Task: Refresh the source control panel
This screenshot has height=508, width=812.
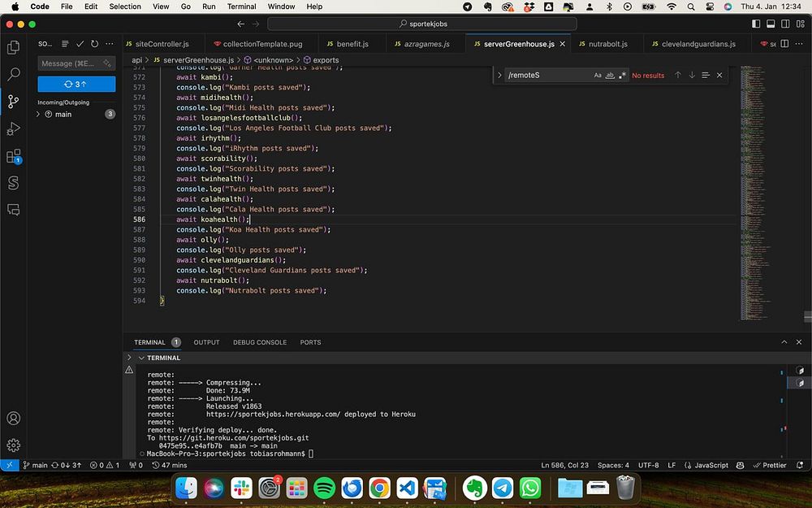Action: click(94, 44)
